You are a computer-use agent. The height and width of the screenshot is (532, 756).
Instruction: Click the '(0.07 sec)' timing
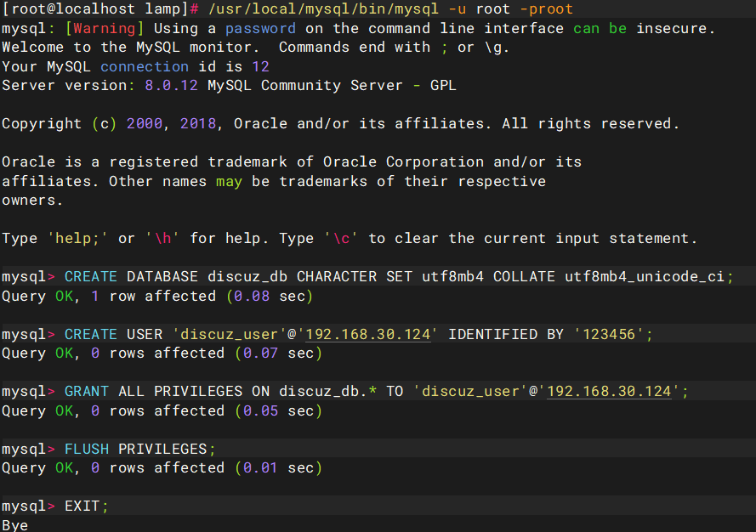(x=278, y=354)
